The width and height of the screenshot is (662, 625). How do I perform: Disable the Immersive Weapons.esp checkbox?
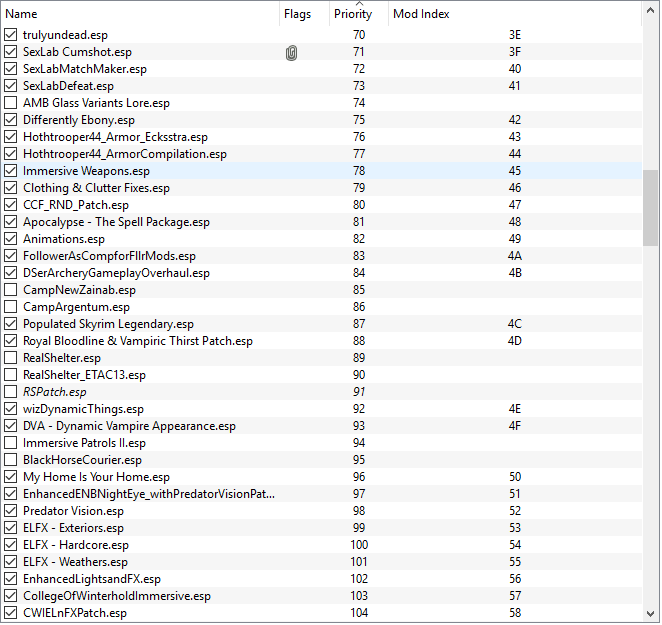(11, 171)
